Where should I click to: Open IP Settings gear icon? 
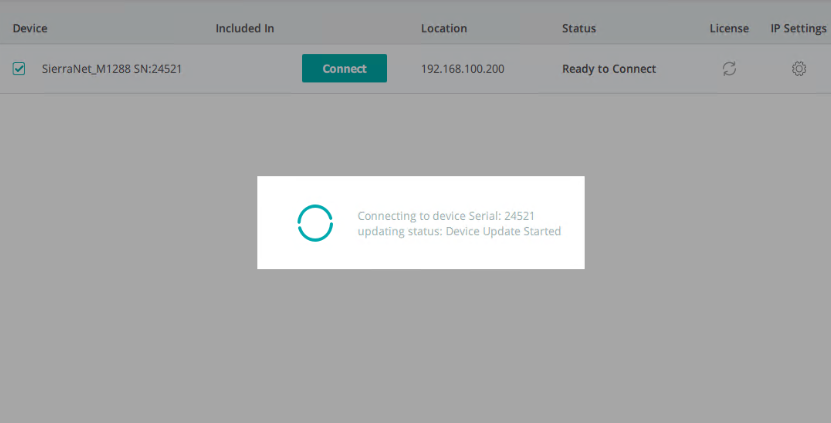coord(799,68)
